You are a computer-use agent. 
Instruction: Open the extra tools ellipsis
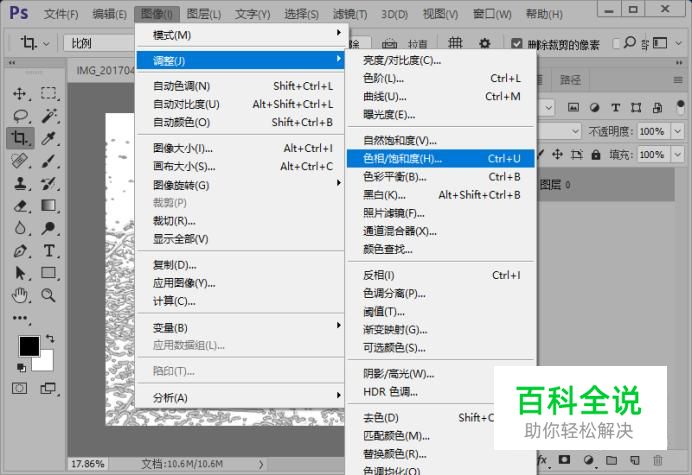pyautogui.click(x=20, y=318)
